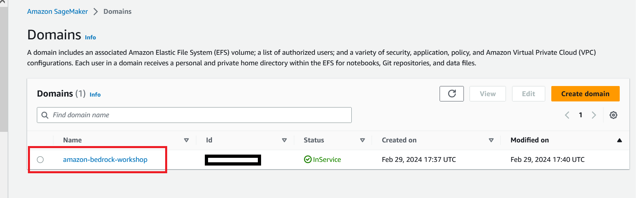Screen dimensions: 644x198
Task: Click the View button
Action: coord(488,94)
